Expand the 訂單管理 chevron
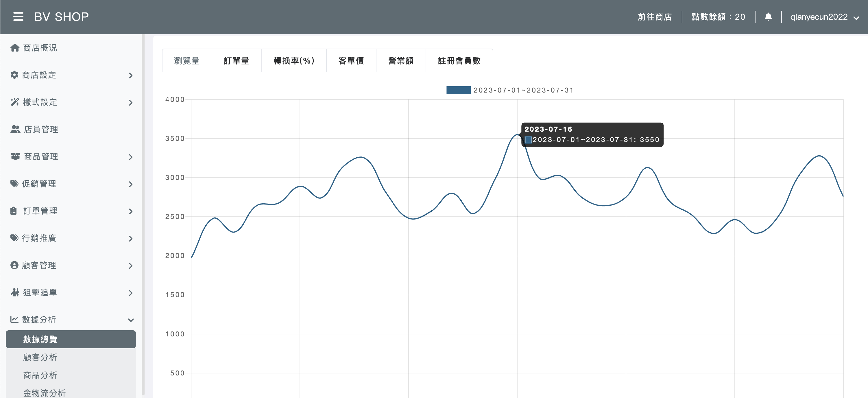This screenshot has height=398, width=868. [131, 212]
